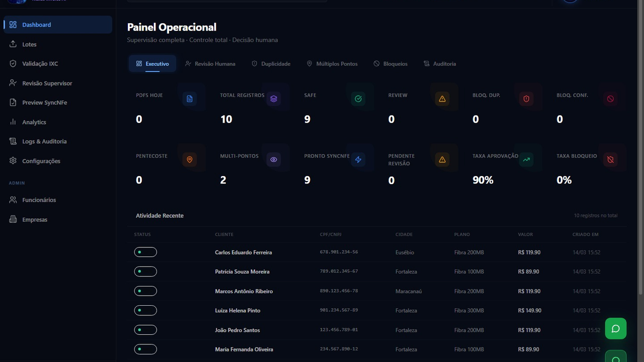Click the Taxa Aprovação trending icon

[526, 159]
